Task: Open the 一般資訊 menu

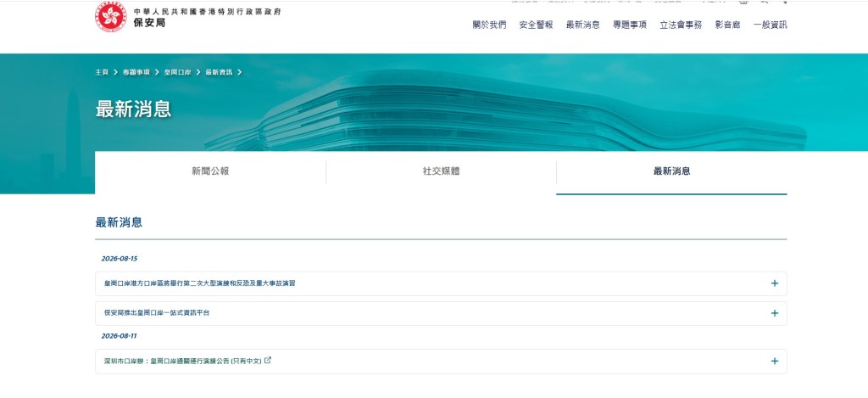Action: 770,25
